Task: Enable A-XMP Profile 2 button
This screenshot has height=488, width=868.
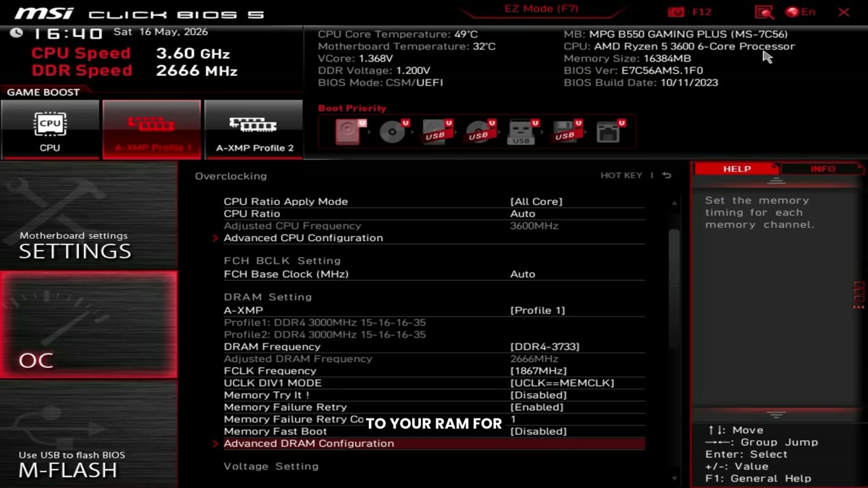Action: coord(254,130)
